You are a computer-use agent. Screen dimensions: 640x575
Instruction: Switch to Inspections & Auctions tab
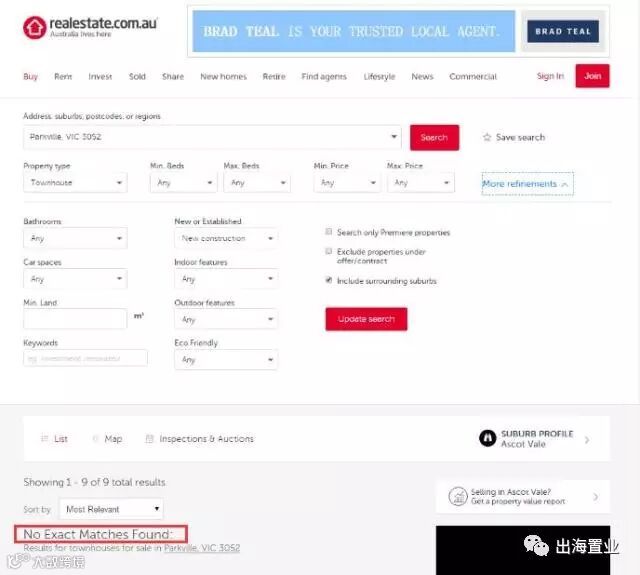[206, 439]
